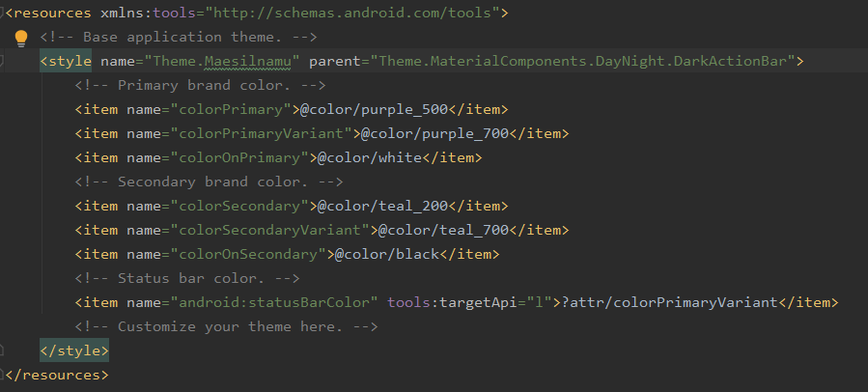Click @color/purple_500 value
This screenshot has height=392, width=868.
click(374, 110)
